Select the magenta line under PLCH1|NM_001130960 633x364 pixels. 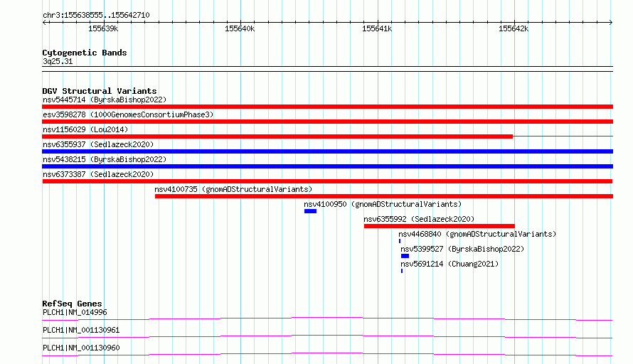pos(327,354)
